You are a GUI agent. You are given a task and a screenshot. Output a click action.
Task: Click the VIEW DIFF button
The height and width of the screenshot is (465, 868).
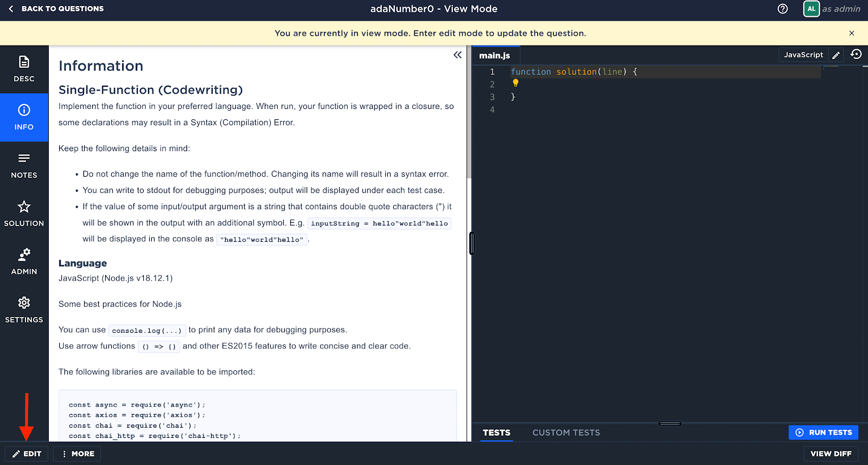pos(831,454)
